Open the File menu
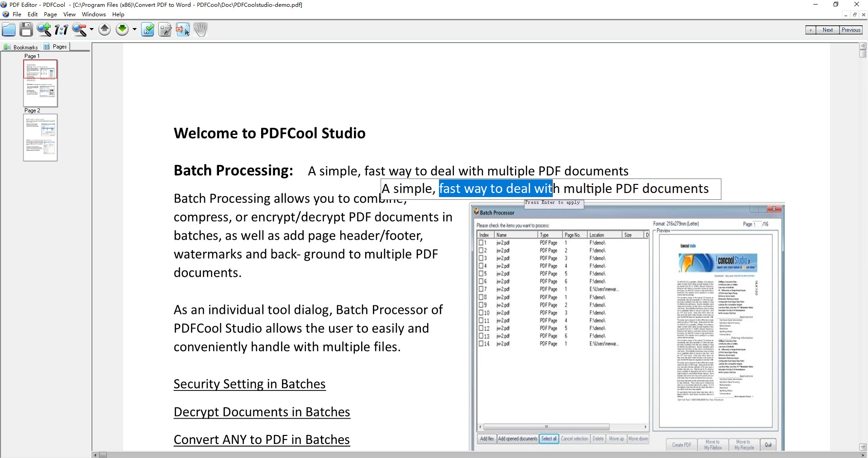The width and height of the screenshot is (868, 458). tap(17, 14)
